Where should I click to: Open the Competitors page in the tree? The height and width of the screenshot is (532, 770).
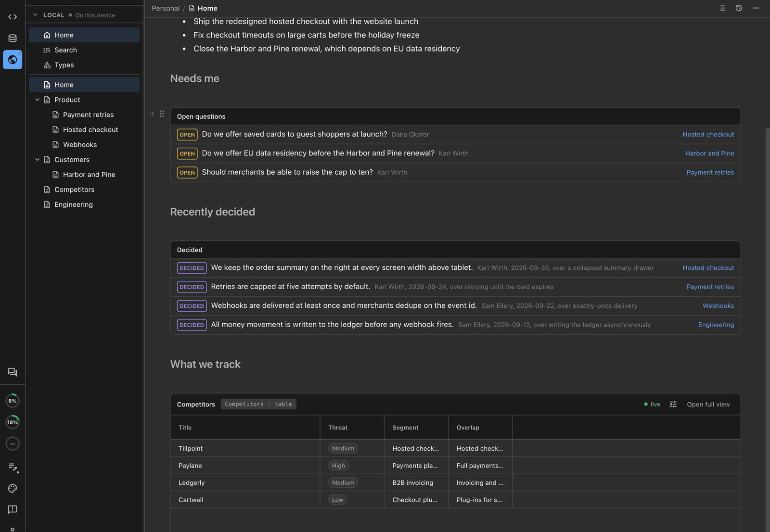click(74, 190)
